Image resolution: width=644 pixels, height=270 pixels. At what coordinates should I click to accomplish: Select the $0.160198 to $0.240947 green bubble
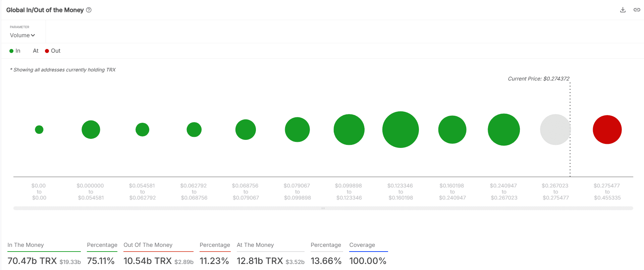click(x=452, y=129)
